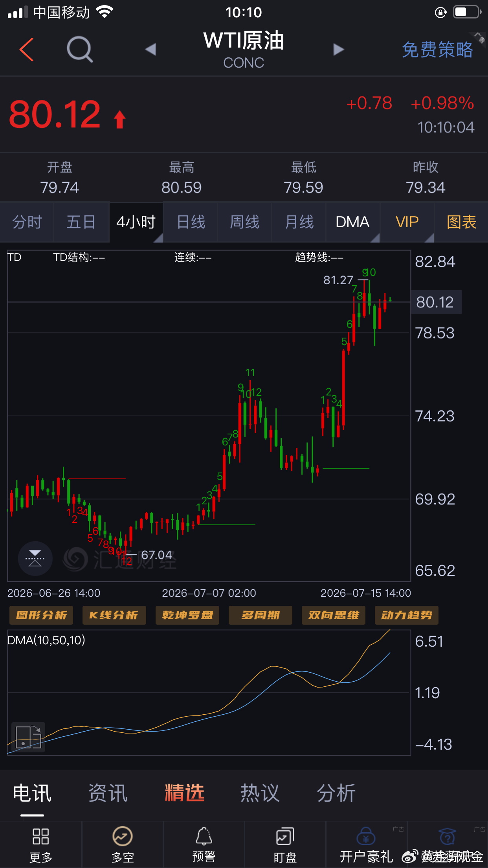Open 图形分析 tool
488x868 pixels.
point(41,615)
